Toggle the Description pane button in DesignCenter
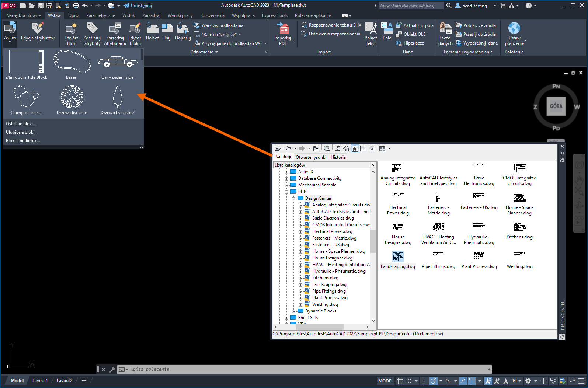This screenshot has height=388, width=588. pyautogui.click(x=372, y=148)
